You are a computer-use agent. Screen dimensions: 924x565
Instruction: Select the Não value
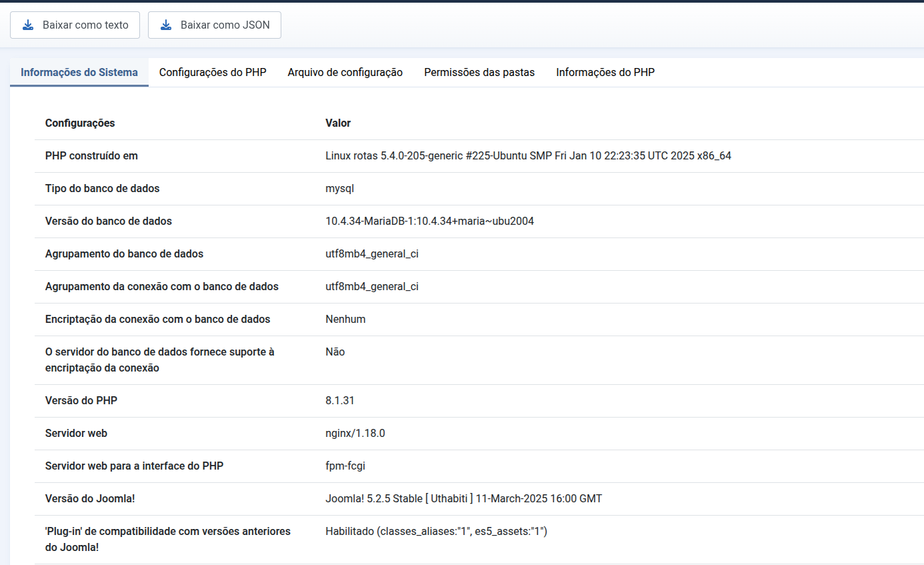[335, 352]
